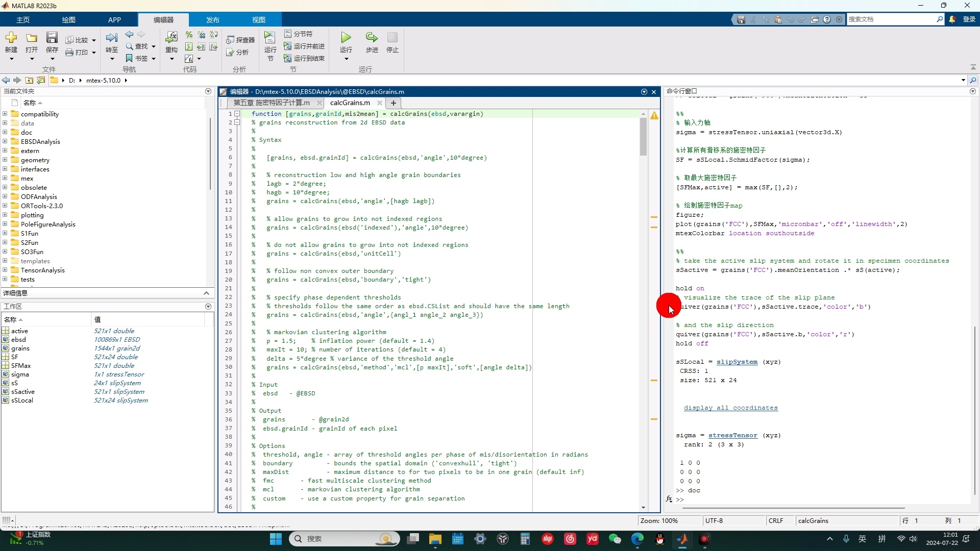
Task: Click Run to End (运行到结束)
Action: (x=304, y=58)
